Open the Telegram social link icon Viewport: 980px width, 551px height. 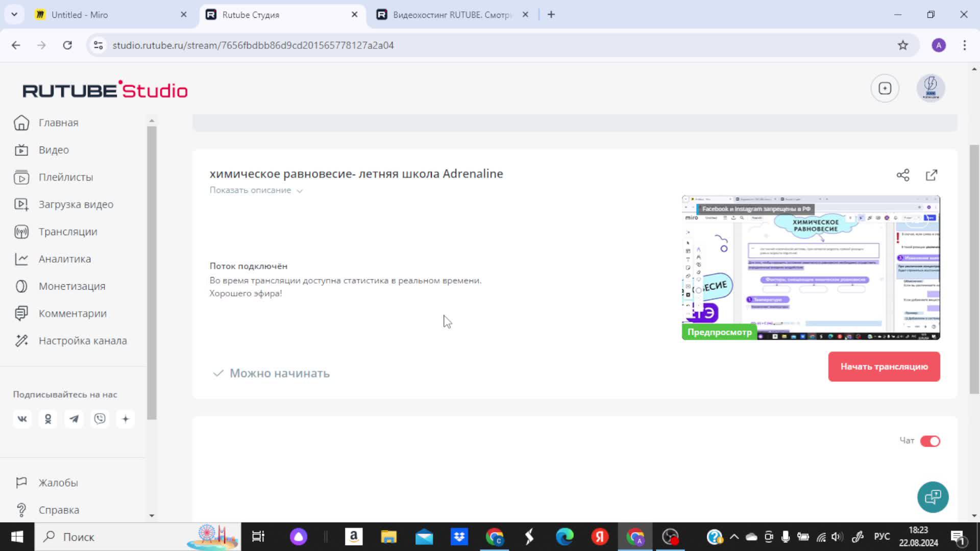[74, 419]
